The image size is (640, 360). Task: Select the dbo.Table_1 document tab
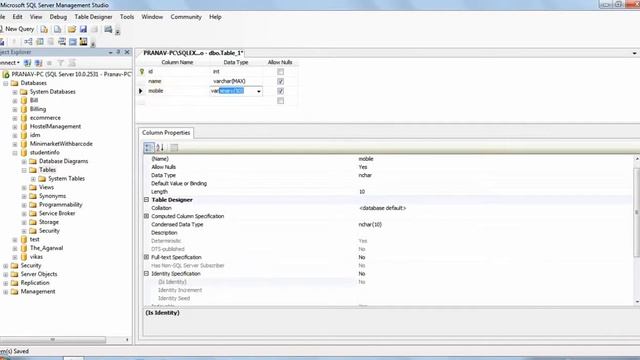pos(193,53)
